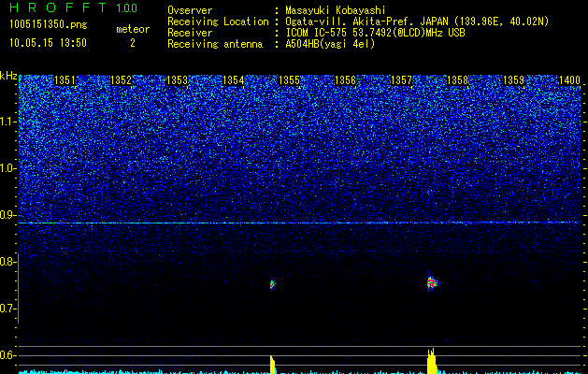Click the Ogata-vill. Akita-Pref. JAPAN location text

[417, 22]
